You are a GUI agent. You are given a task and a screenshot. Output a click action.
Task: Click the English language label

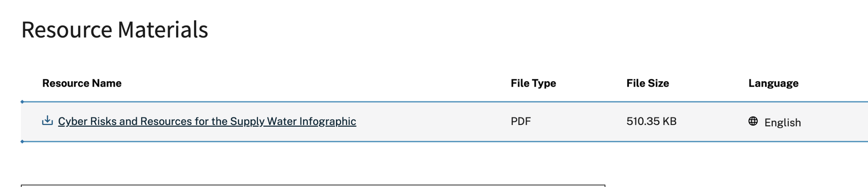(782, 123)
